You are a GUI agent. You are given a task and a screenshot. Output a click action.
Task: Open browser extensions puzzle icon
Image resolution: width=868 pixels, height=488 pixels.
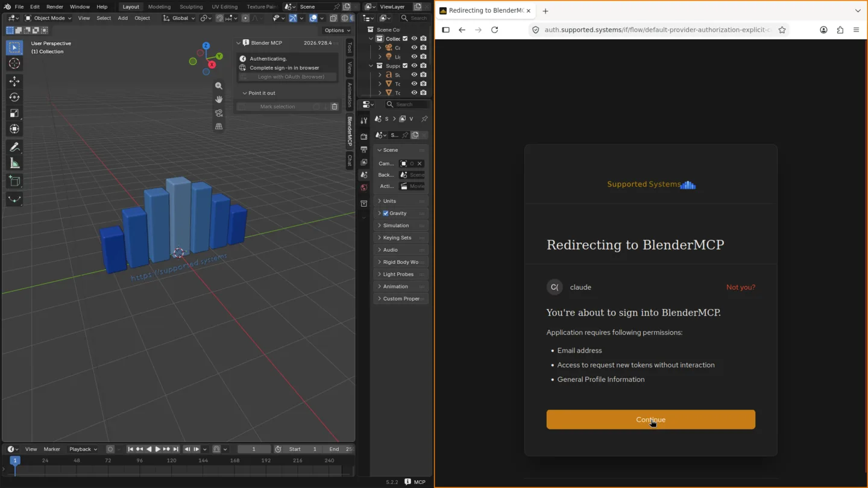(840, 30)
